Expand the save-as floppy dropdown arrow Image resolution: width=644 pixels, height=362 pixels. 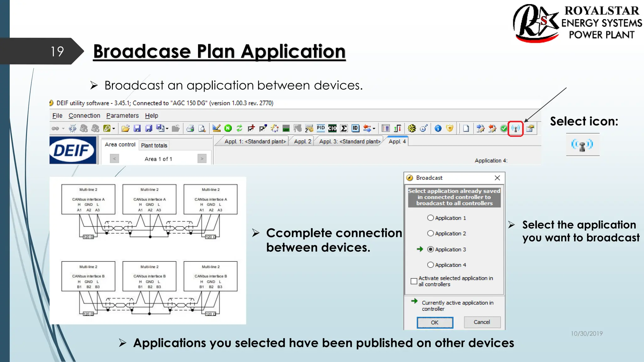pyautogui.click(x=167, y=129)
